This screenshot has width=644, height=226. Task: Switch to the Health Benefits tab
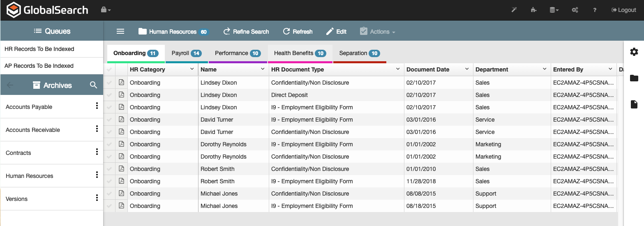(x=300, y=53)
